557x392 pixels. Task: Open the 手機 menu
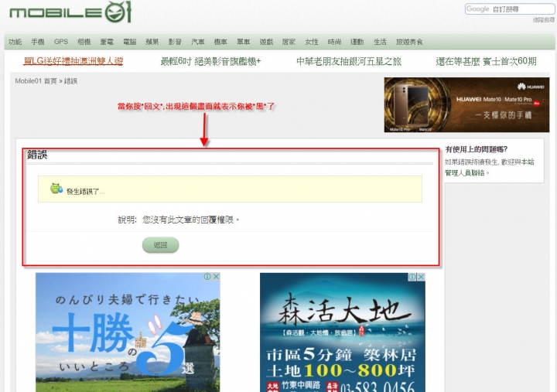tap(38, 42)
